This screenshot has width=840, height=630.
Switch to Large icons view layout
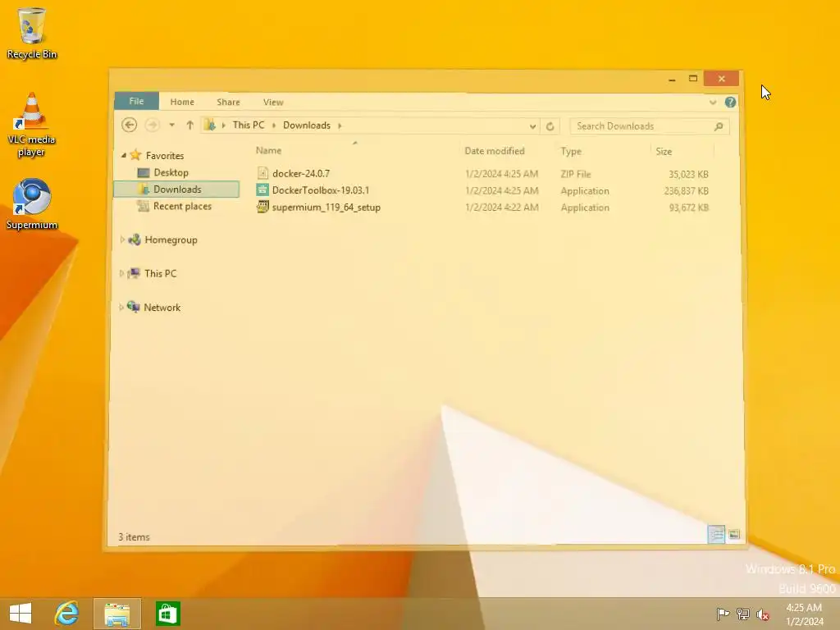(734, 534)
